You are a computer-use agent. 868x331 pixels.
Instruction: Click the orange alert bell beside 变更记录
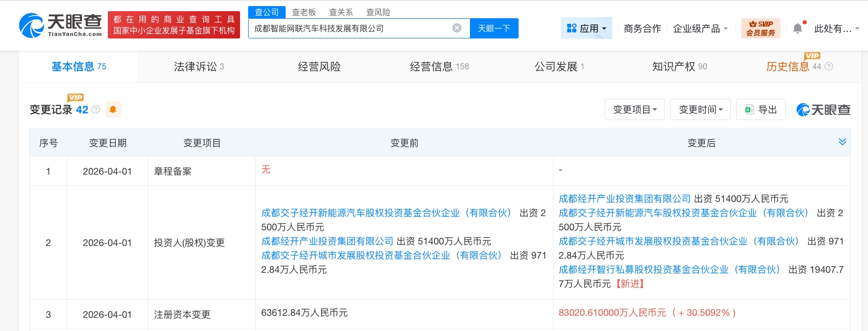pos(113,109)
